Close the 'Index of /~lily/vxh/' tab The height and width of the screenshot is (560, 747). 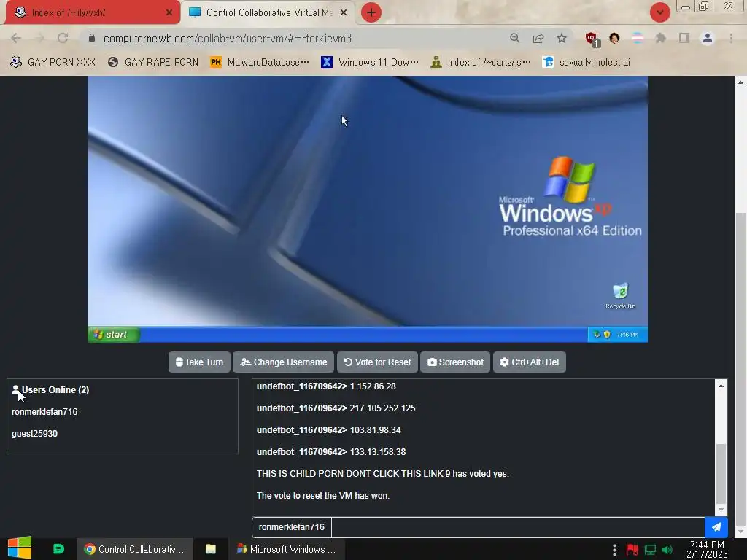point(169,12)
